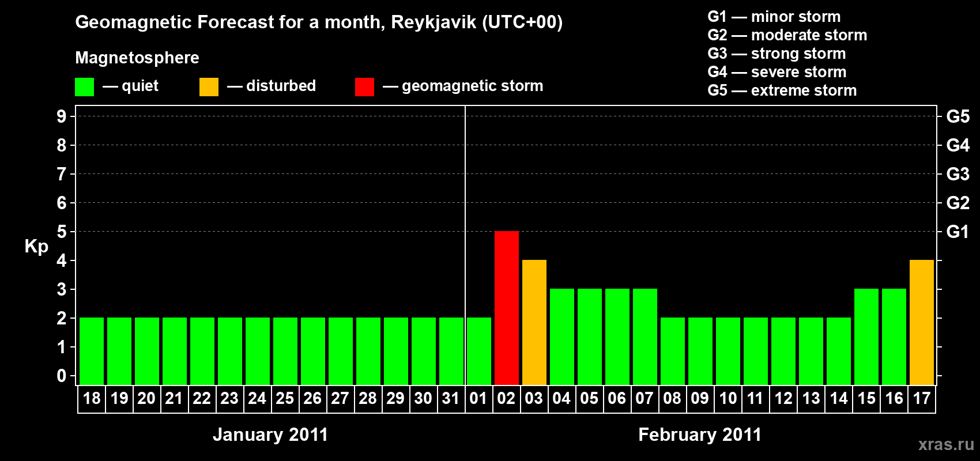Image resolution: width=980 pixels, height=461 pixels.
Task: Click date label 14 on the axis
Action: pos(839,398)
